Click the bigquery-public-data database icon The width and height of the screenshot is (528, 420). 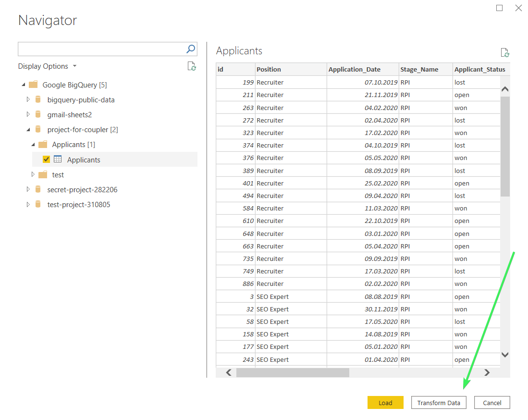[x=38, y=99]
